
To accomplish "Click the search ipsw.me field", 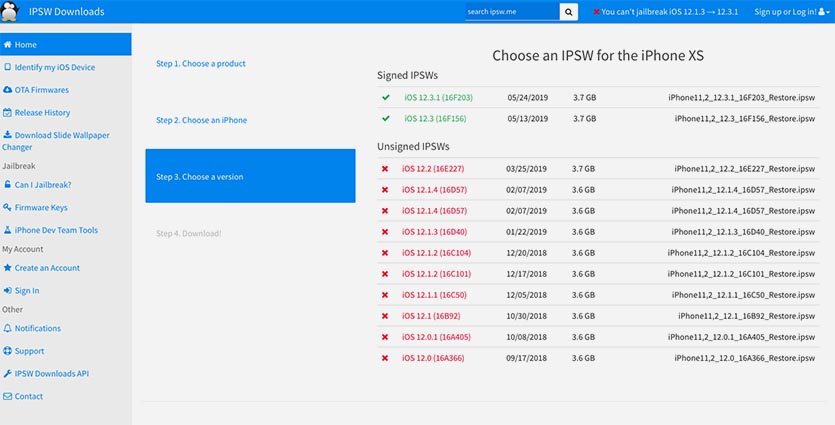I will click(x=512, y=12).
